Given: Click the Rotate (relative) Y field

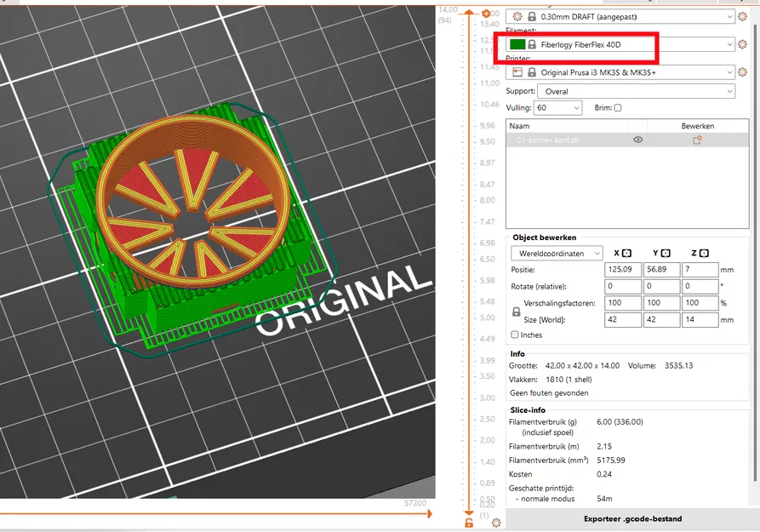Looking at the screenshot, I should tap(661, 286).
